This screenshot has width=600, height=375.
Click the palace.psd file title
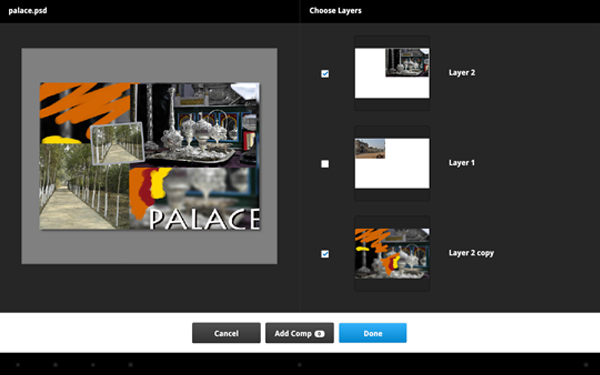click(x=28, y=10)
